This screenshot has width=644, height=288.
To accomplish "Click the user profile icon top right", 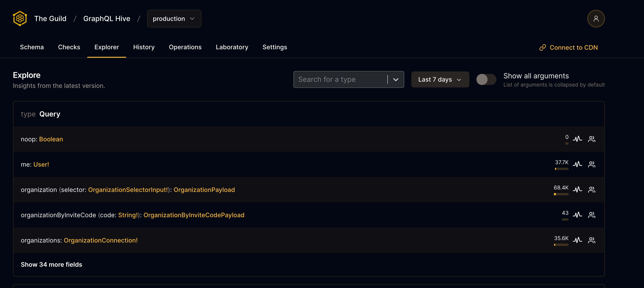I will 595,18.
